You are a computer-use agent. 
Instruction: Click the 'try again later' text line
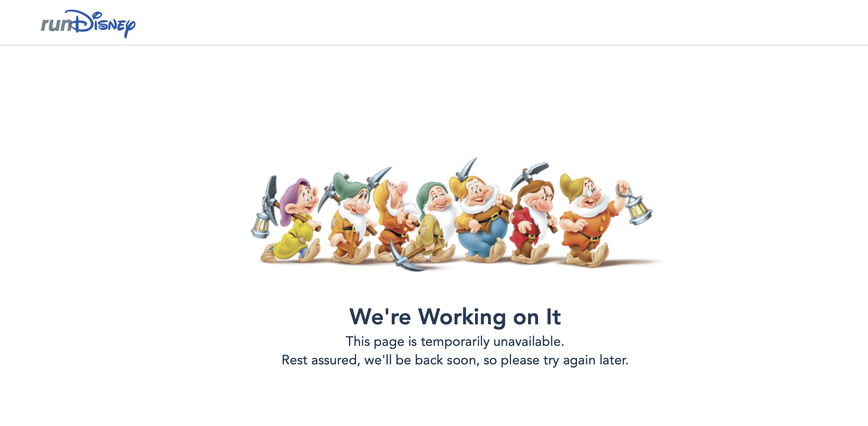[x=455, y=360]
